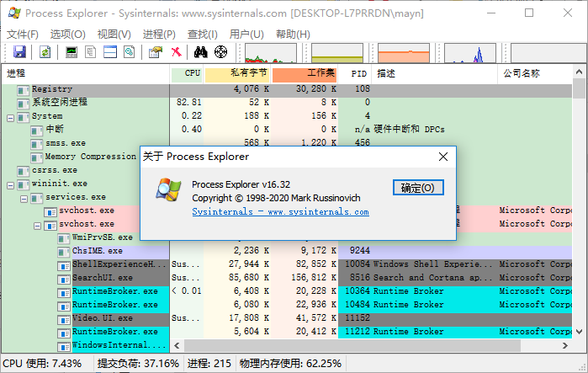Click the icon beside SearchUI.exe

[64, 279]
